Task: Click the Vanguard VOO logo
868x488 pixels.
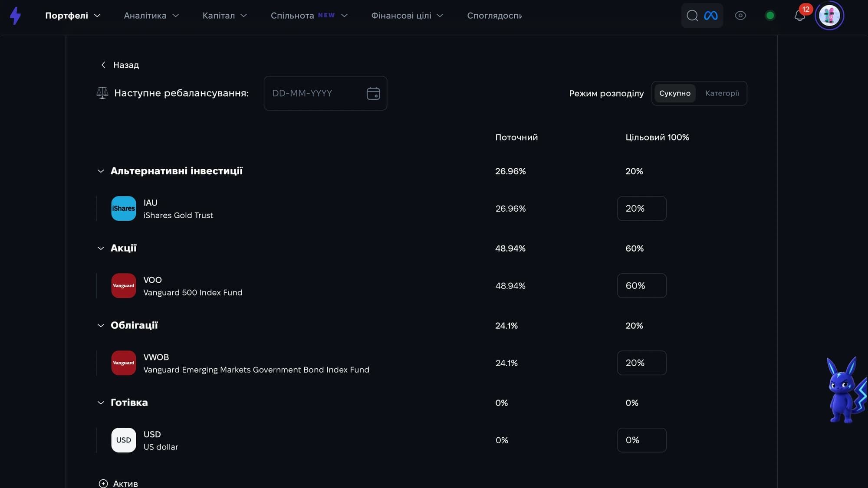Action: click(124, 286)
